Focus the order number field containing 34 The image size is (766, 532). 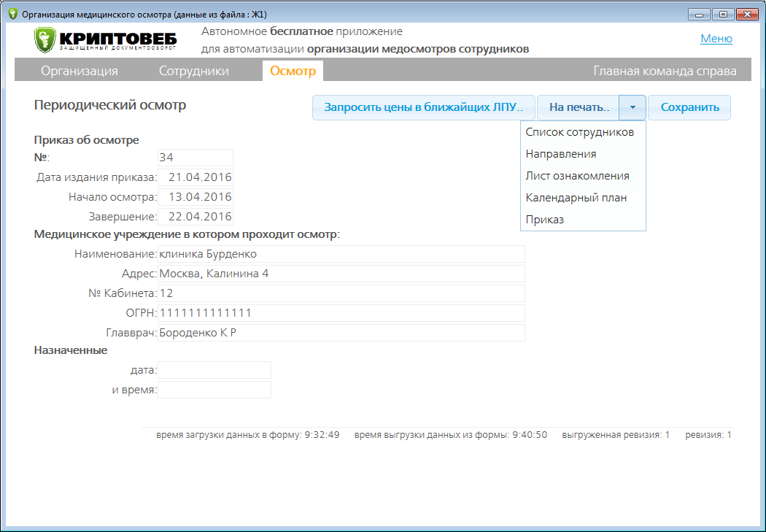click(x=195, y=158)
